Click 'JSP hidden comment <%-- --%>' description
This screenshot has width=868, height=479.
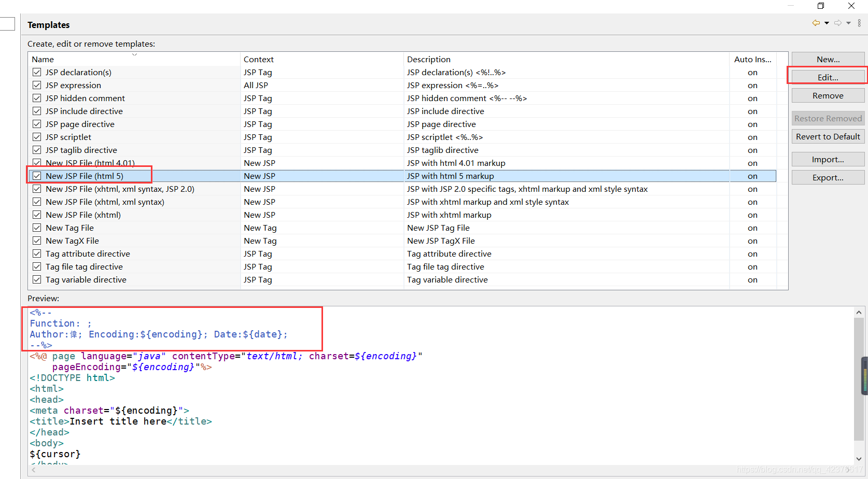(467, 98)
